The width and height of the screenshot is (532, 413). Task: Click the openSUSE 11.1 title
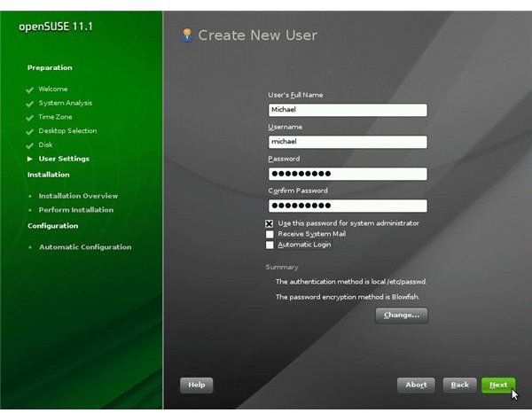(x=56, y=27)
